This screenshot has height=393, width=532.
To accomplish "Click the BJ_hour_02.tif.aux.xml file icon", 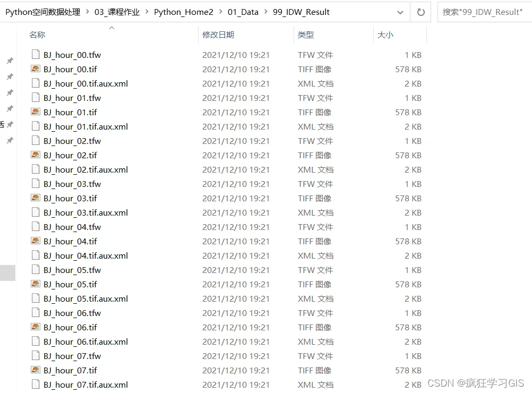I will [36, 169].
